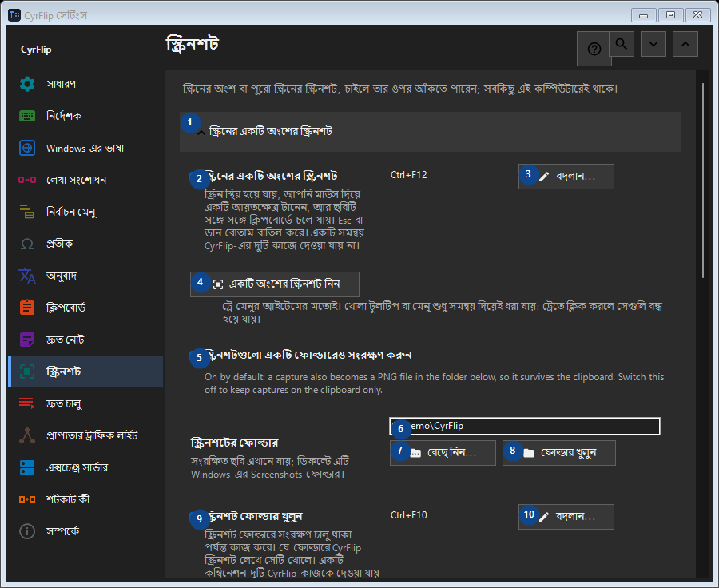Click the Ctrl+F10 shortcut text
This screenshot has height=588, width=719.
408,515
